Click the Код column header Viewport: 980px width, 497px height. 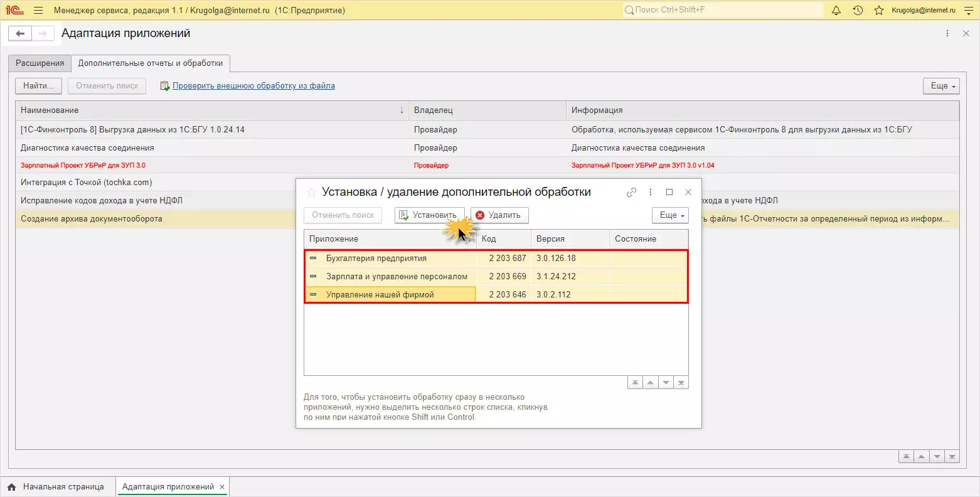(504, 239)
